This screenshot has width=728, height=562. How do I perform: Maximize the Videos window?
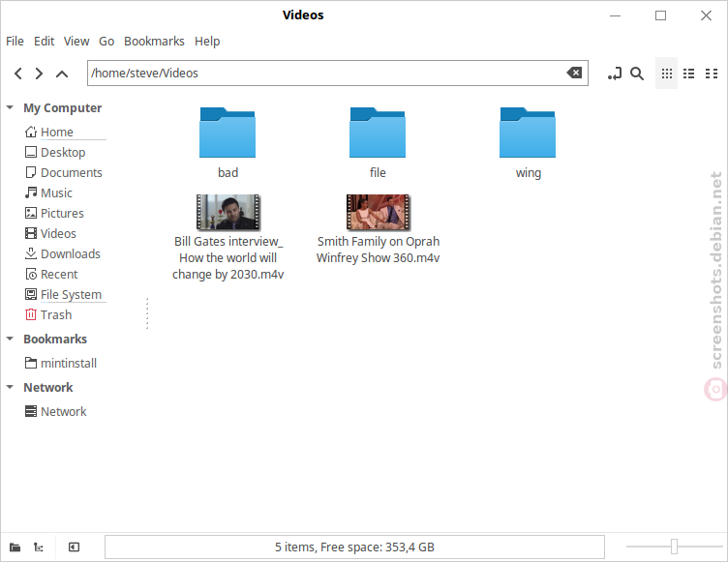660,15
